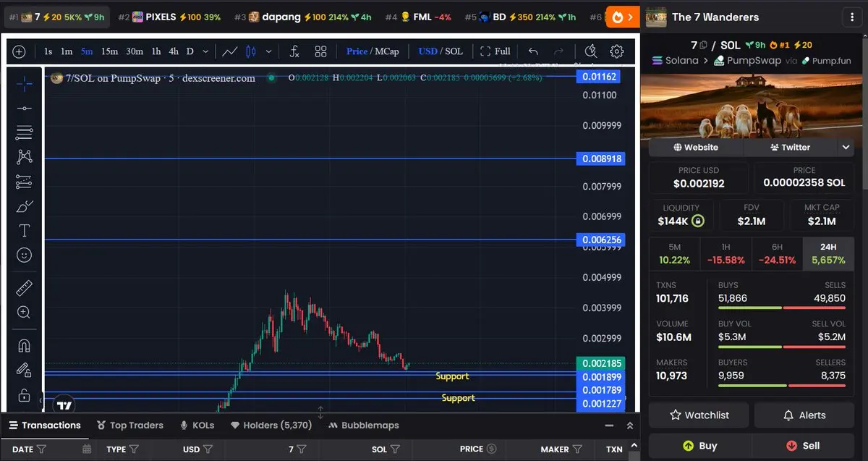The height and width of the screenshot is (461, 868).
Task: Expand the timeframe dropdown next to D
Action: tap(205, 51)
